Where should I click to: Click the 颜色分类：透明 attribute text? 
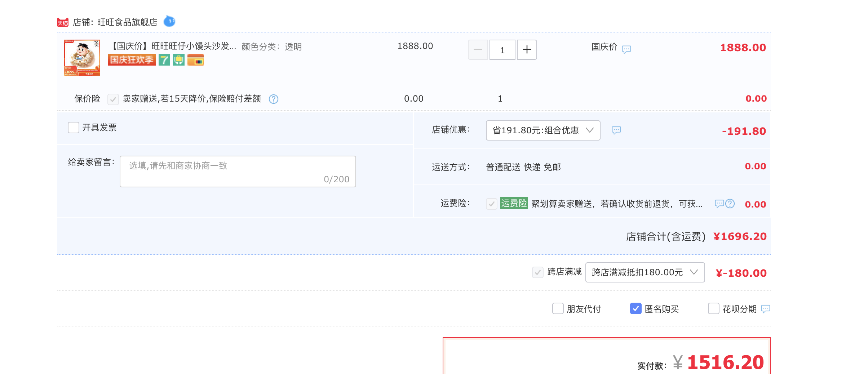pos(271,47)
